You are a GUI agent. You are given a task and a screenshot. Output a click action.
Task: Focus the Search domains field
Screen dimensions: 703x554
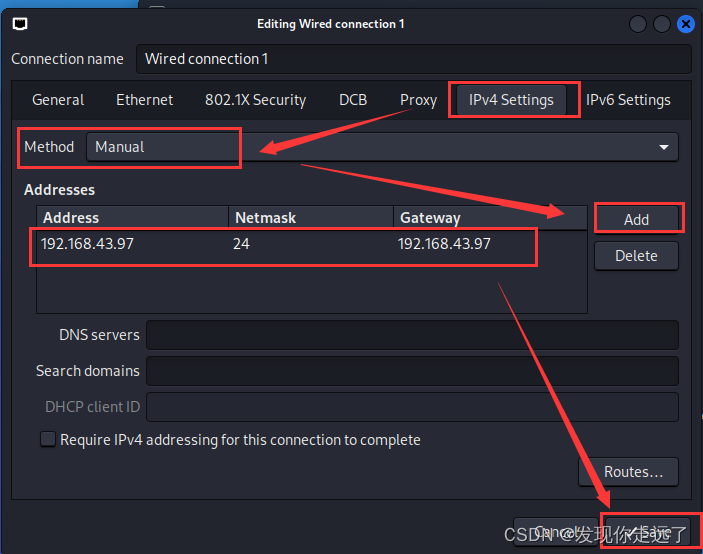pos(412,371)
